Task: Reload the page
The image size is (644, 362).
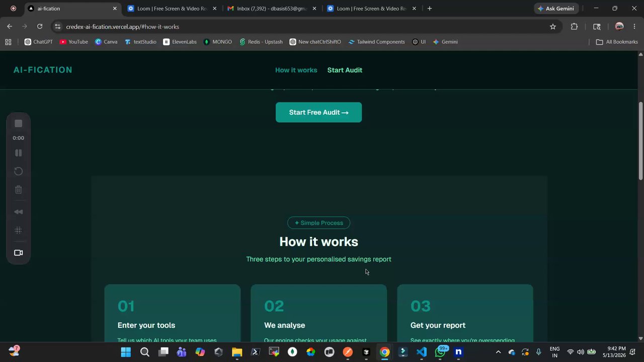Action: click(40, 27)
